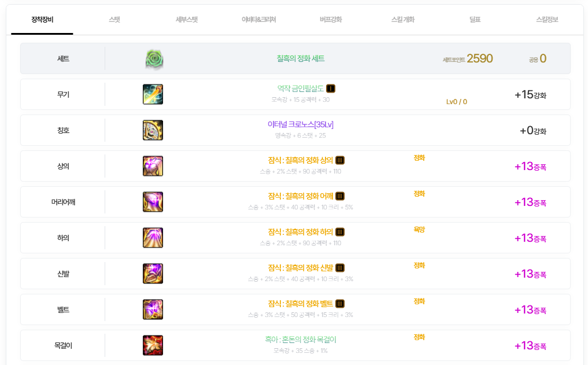Screen dimensions: 588x365
Task: Click the 칠흑의 정화 어깨 item icon
Action: [153, 202]
